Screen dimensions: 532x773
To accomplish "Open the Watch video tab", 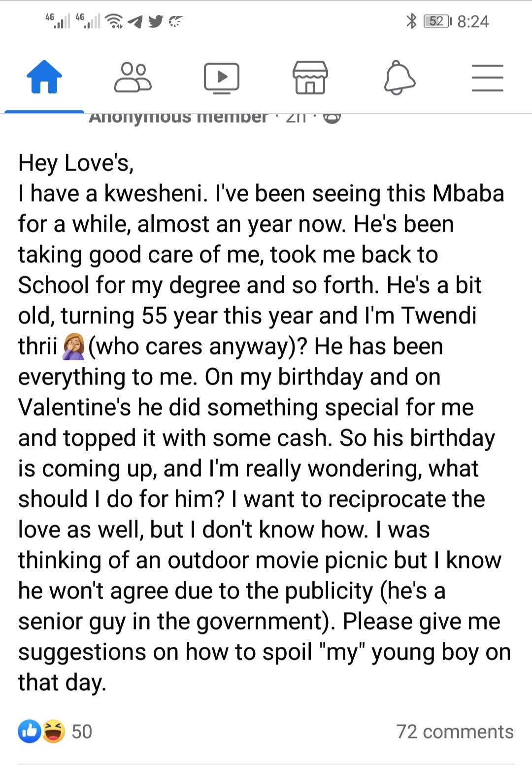I will tap(222, 78).
